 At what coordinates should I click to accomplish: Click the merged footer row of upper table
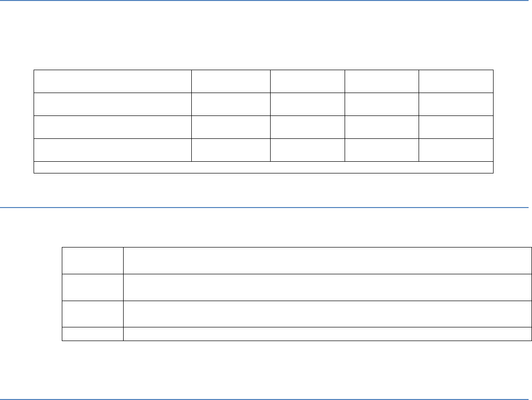[264, 168]
